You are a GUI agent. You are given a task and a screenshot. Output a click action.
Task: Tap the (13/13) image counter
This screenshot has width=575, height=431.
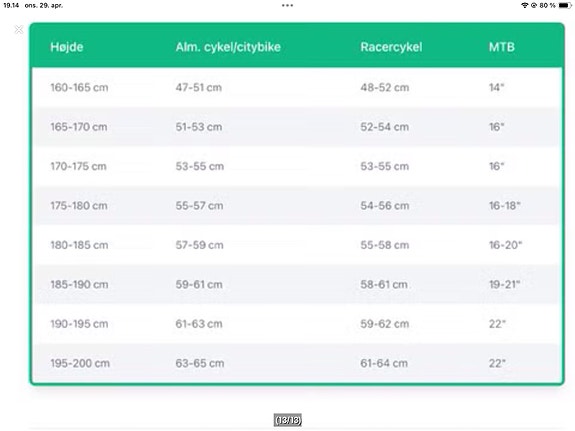(x=288, y=420)
